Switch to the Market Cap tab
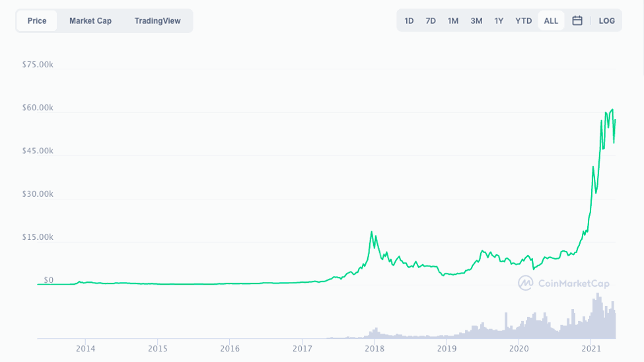Screen dimensions: 644x362 pos(90,20)
